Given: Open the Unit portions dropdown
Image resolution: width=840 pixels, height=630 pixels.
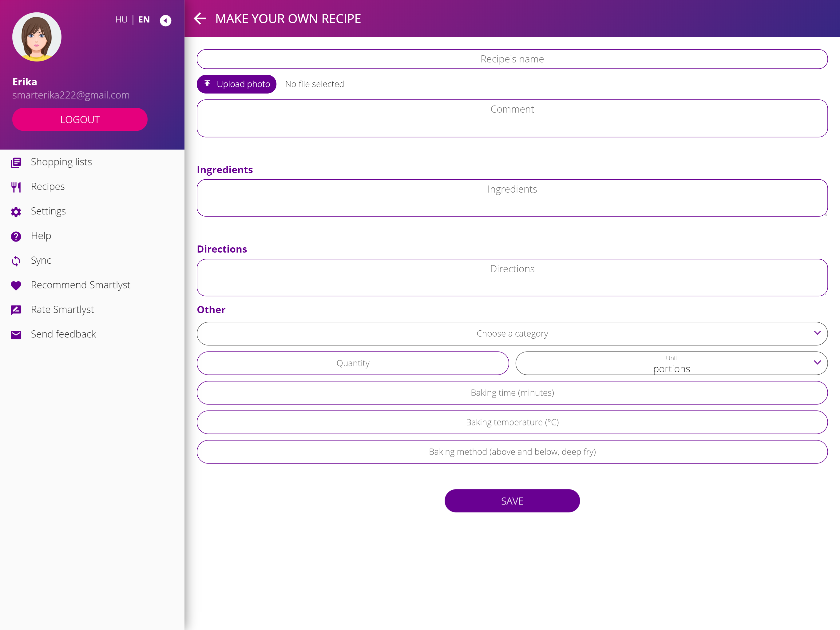Looking at the screenshot, I should (672, 363).
